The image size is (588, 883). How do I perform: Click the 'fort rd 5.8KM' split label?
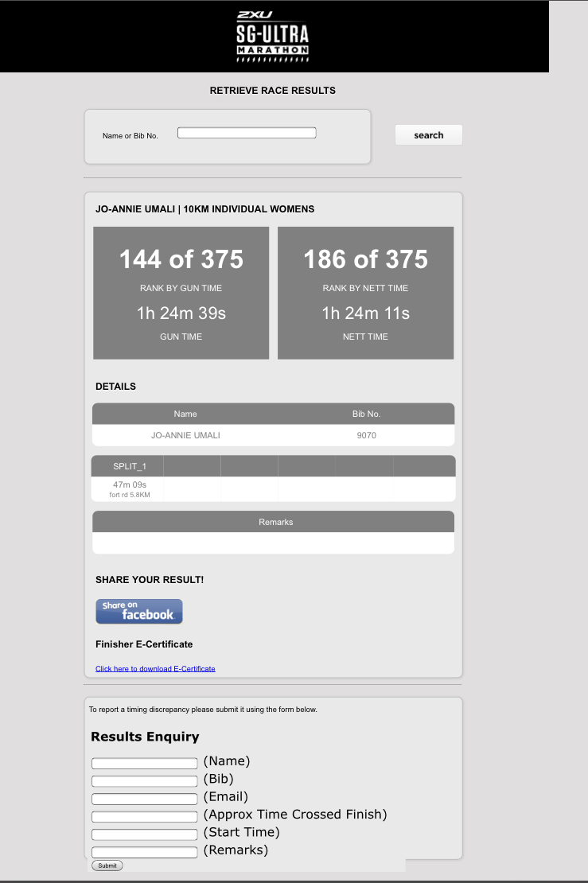[x=130, y=495]
